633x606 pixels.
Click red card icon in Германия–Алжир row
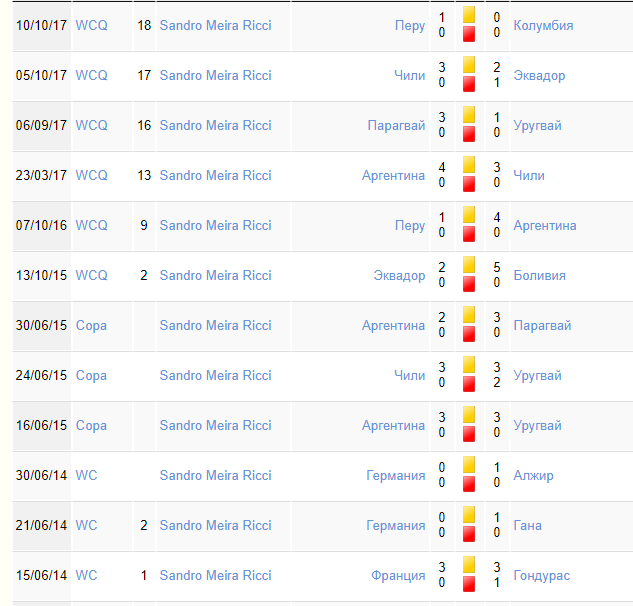469,484
